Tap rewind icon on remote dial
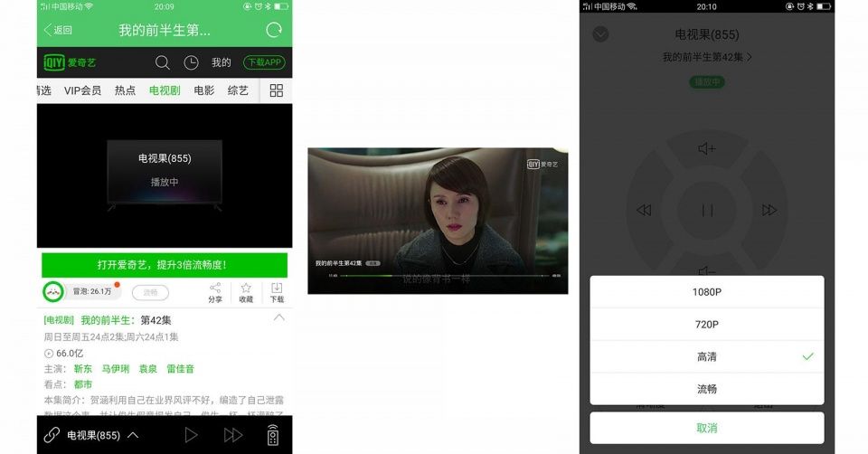This screenshot has width=868, height=454. pyautogui.click(x=644, y=210)
